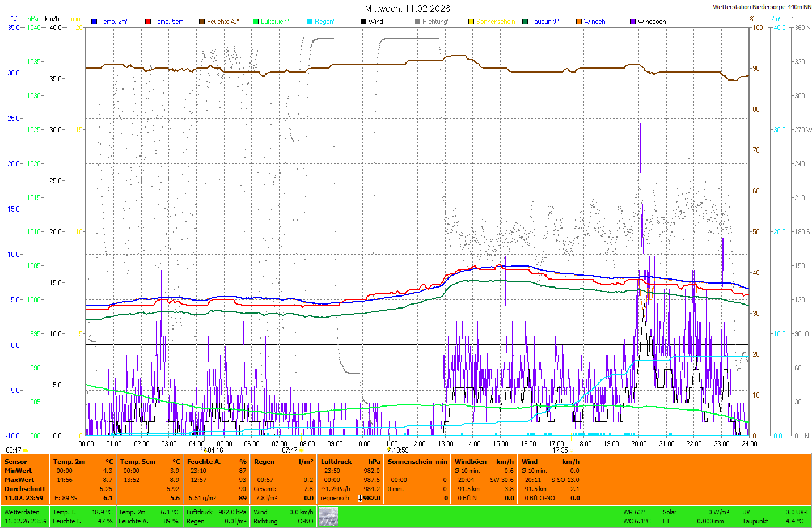Click the green Luftdruck legend square

(x=256, y=22)
